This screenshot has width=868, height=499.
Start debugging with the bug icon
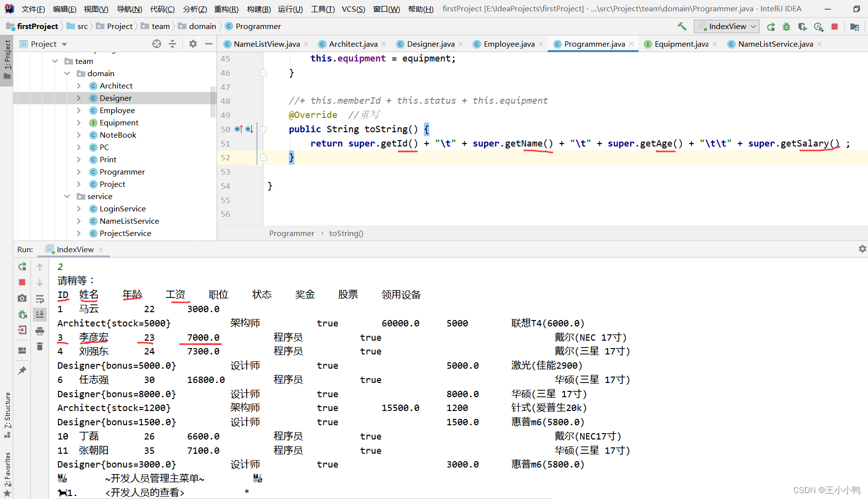[x=786, y=27]
